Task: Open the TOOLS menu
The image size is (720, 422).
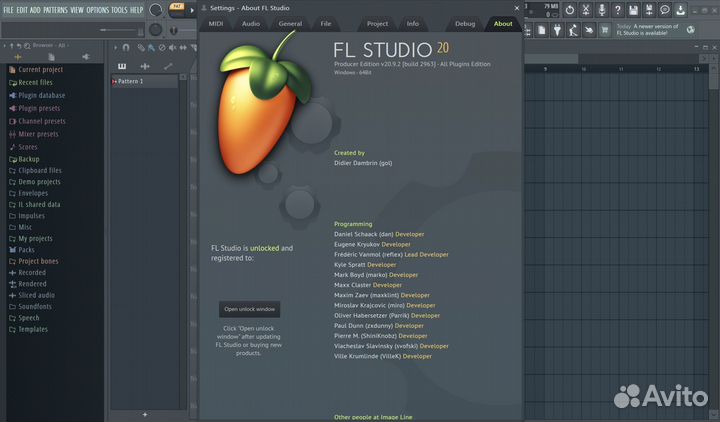Action: 119,10
